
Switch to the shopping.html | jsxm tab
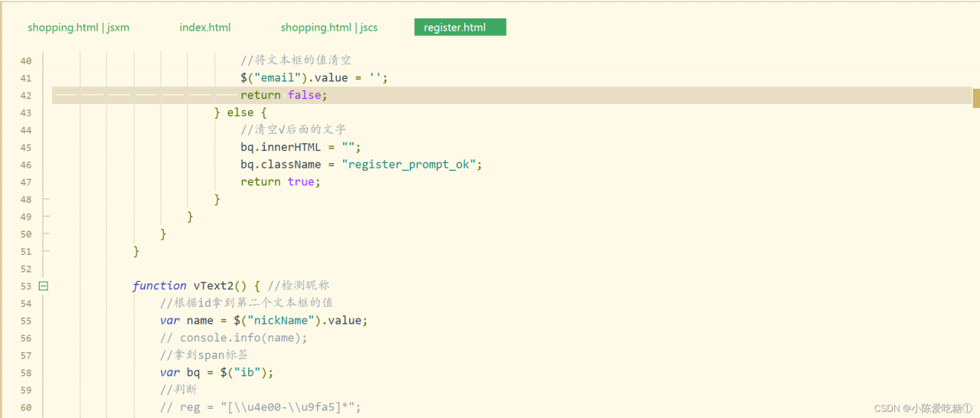(78, 28)
